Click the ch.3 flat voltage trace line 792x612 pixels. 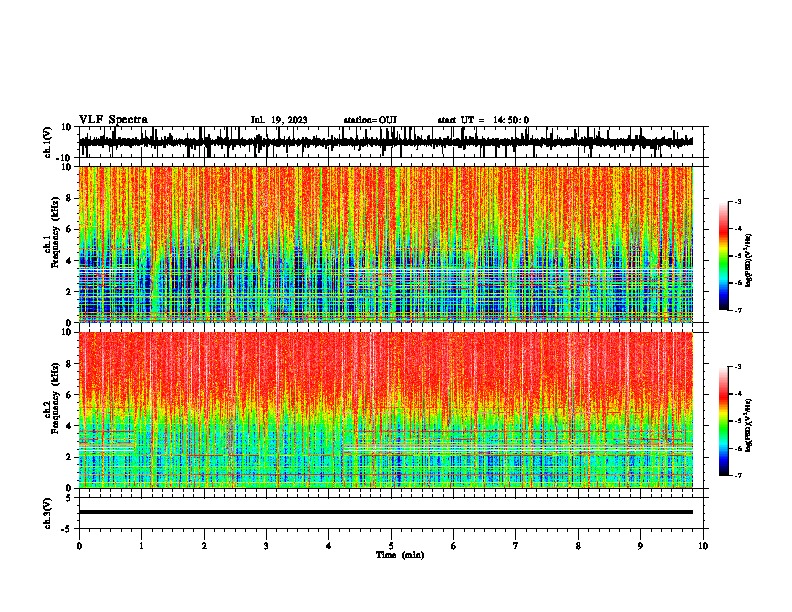pyautogui.click(x=385, y=512)
